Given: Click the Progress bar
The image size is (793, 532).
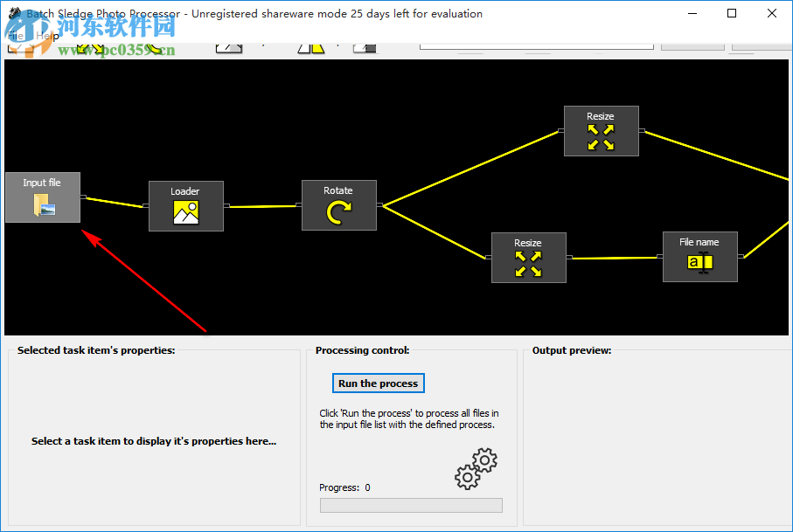Looking at the screenshot, I should pyautogui.click(x=410, y=505).
